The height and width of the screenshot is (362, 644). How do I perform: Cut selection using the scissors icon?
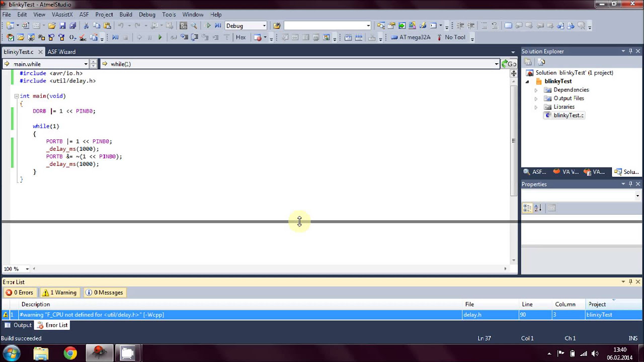click(x=86, y=26)
